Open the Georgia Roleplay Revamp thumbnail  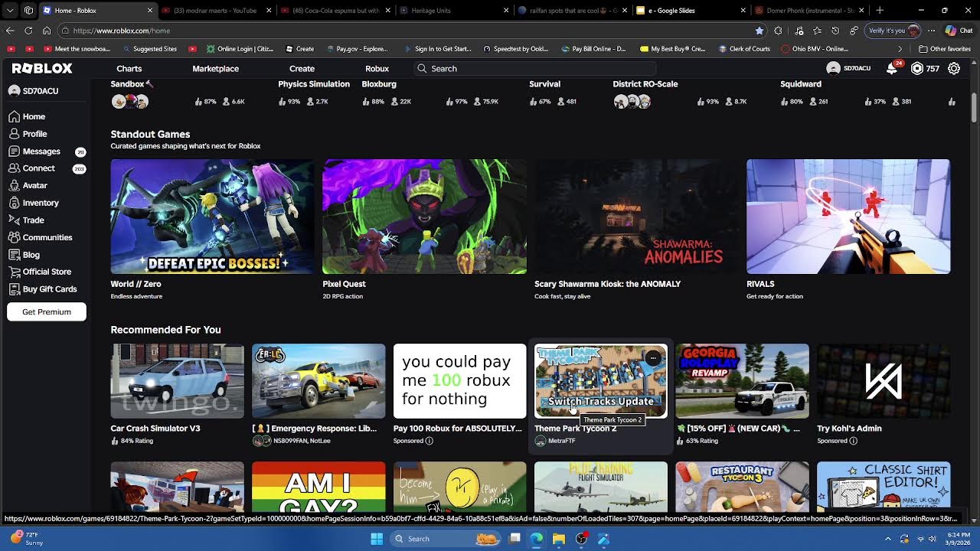(742, 381)
